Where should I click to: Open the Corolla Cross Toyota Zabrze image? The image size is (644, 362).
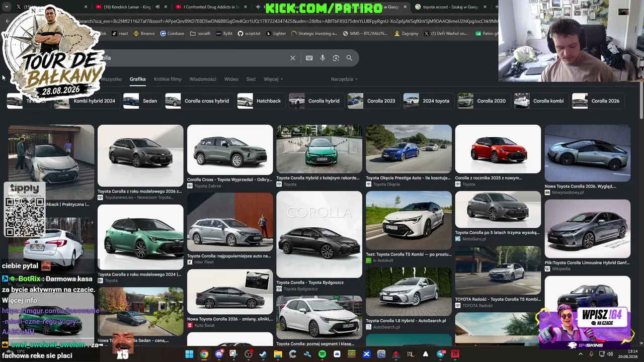click(x=230, y=150)
